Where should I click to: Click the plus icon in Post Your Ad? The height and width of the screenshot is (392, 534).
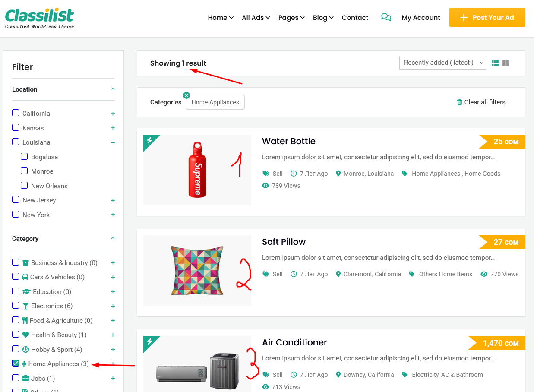pyautogui.click(x=464, y=18)
